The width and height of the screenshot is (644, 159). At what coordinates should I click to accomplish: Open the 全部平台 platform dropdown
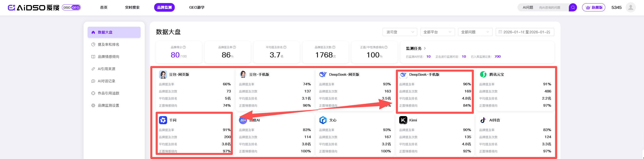click(437, 32)
